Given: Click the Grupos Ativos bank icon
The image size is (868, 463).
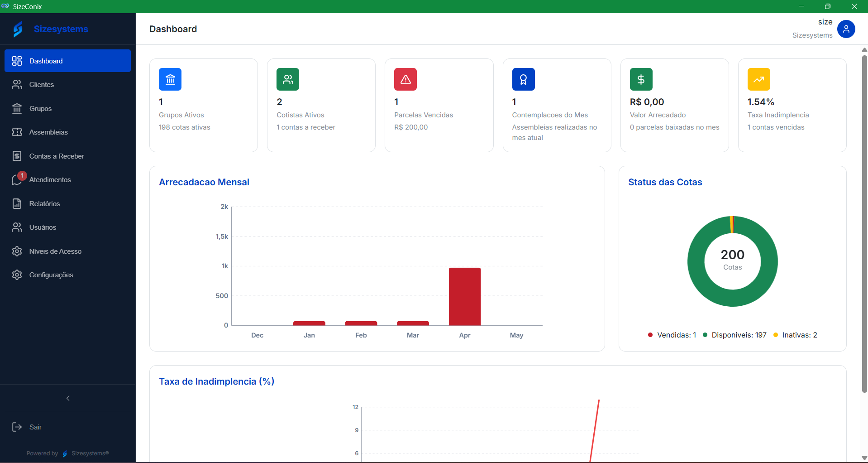Looking at the screenshot, I should point(170,79).
